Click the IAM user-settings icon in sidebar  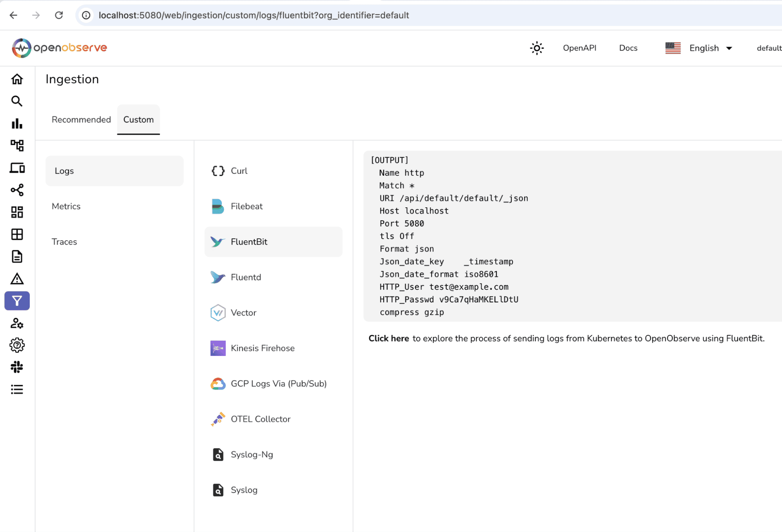coord(17,324)
